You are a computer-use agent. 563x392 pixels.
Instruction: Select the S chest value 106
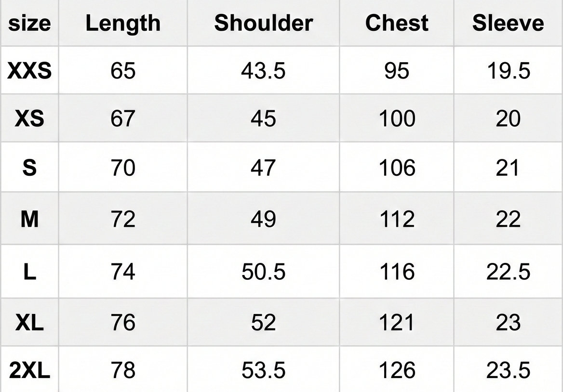[397, 168]
